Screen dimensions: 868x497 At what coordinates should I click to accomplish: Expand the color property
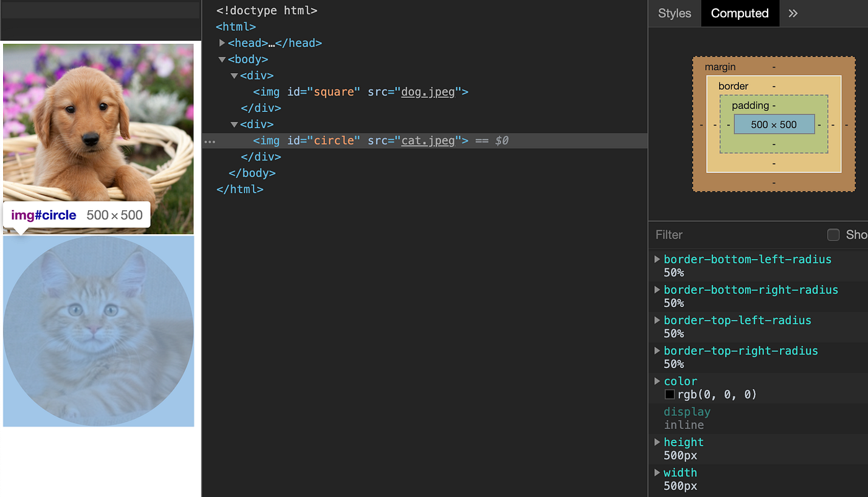pos(657,380)
